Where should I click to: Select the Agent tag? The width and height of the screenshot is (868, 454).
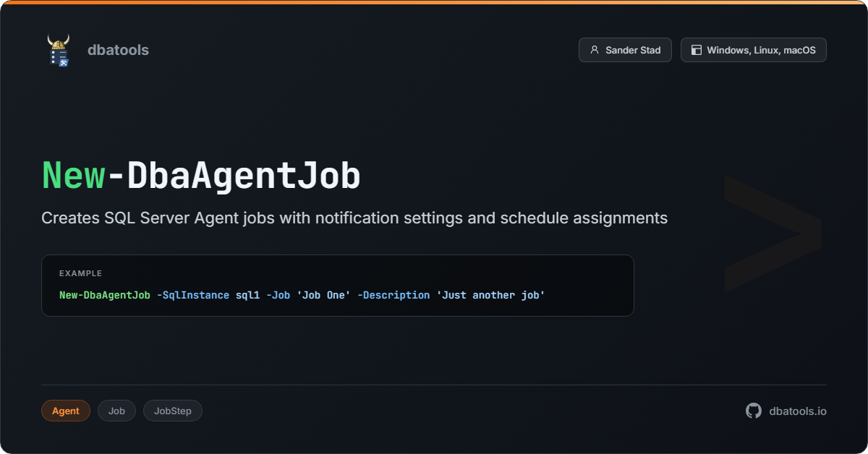[66, 411]
